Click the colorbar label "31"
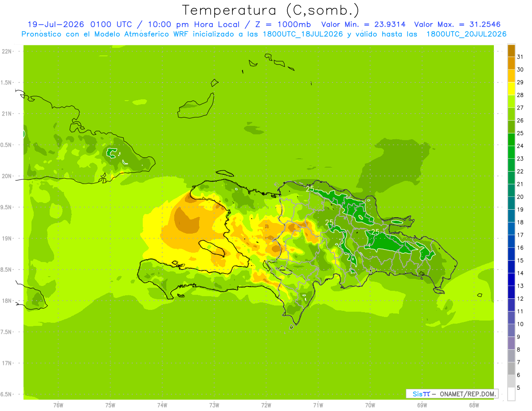Viewport: 532px width, 411px height. (x=520, y=57)
